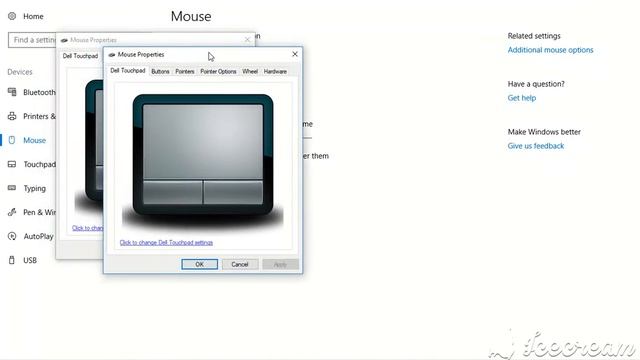Switch to the Buttons tab
This screenshot has height=360, width=640.
point(160,71)
